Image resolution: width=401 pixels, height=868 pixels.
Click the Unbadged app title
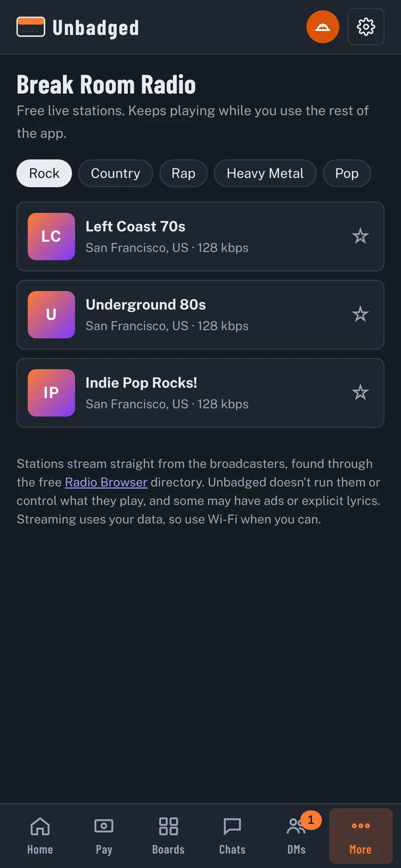click(96, 28)
